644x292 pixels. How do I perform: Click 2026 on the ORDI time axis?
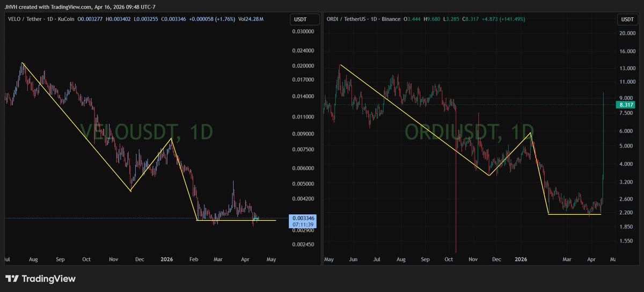point(521,259)
